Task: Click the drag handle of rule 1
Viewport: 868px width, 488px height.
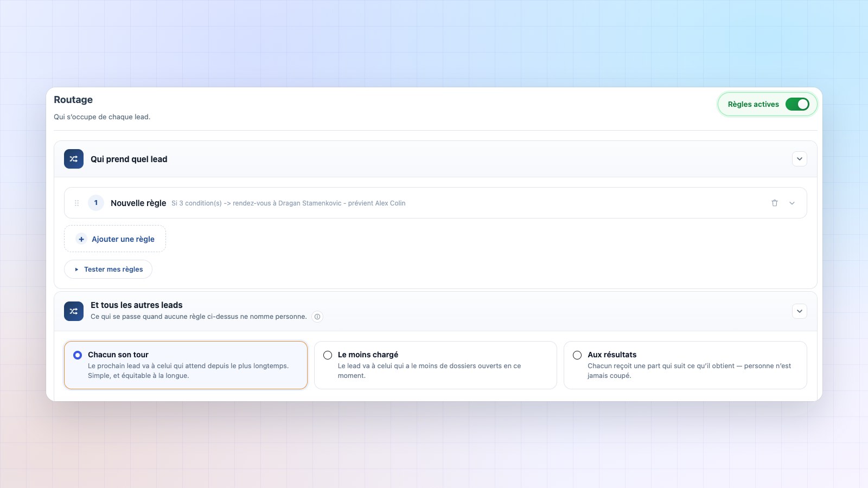Action: 76,203
